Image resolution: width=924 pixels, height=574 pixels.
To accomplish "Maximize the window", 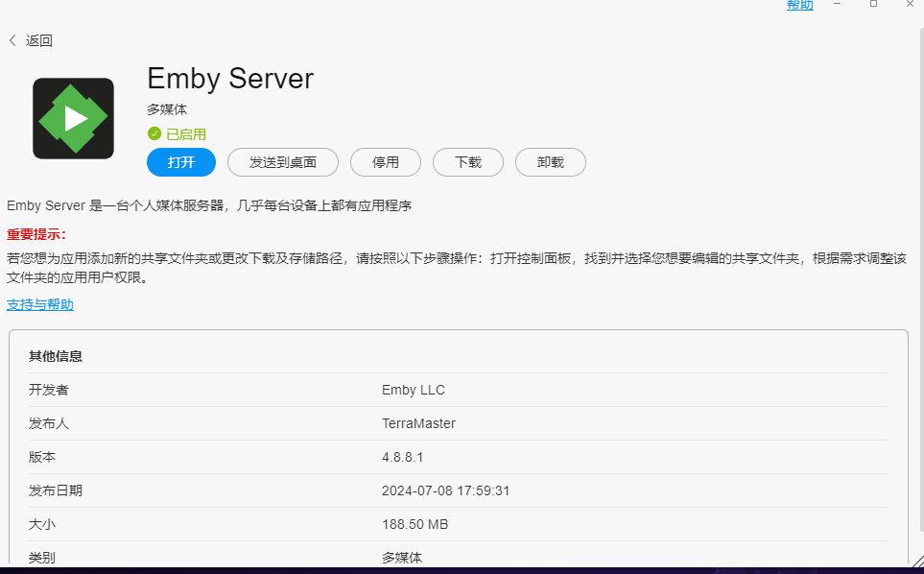I will coord(873,4).
